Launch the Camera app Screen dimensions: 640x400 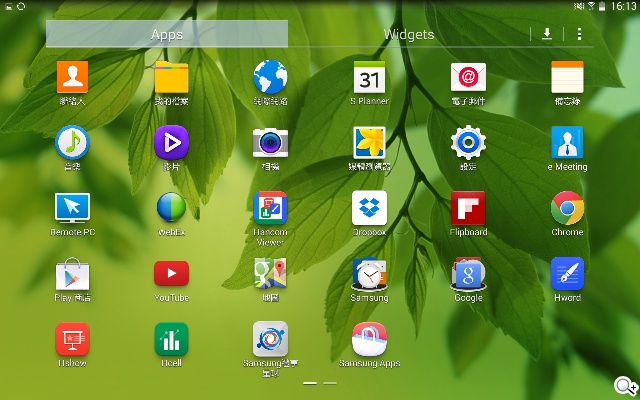270,142
